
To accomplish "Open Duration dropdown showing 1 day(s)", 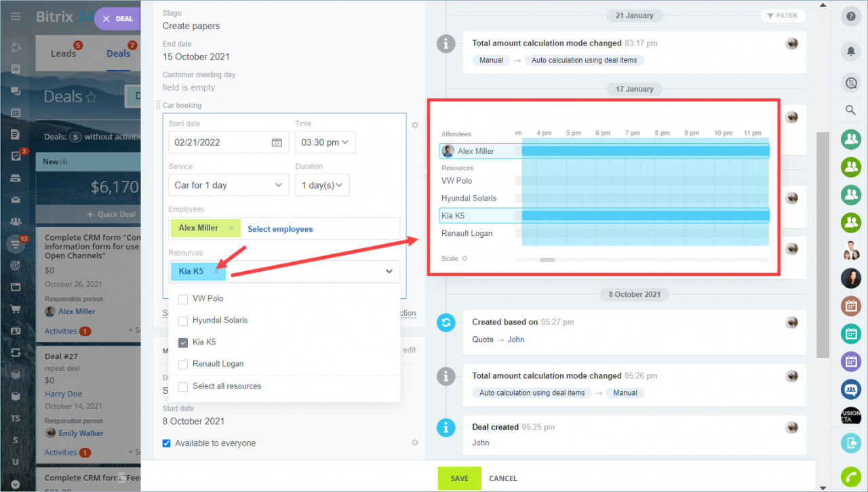I will click(322, 185).
